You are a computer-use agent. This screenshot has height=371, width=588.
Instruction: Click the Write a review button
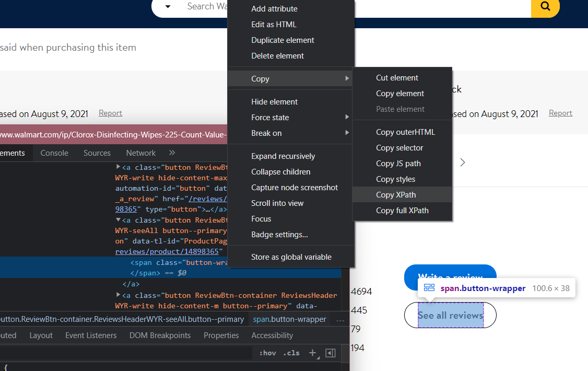point(450,277)
